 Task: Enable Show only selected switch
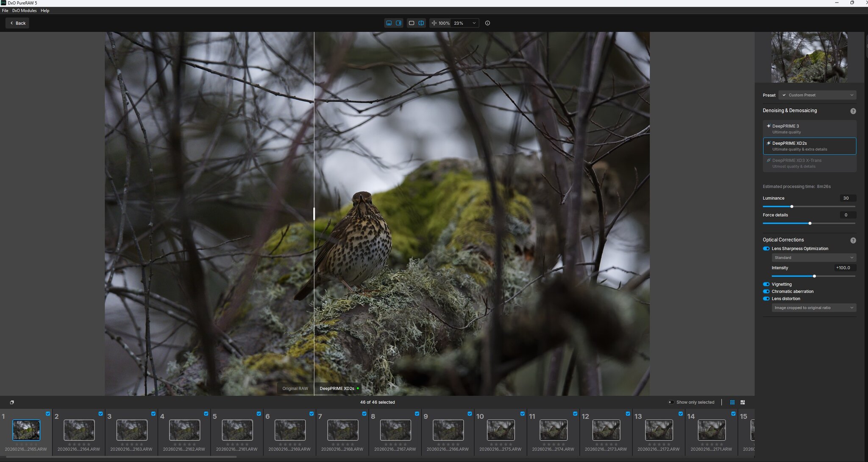click(671, 402)
